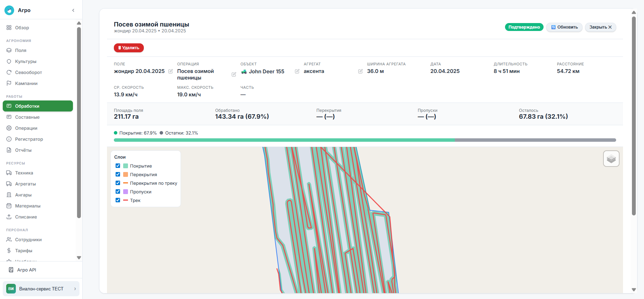This screenshot has height=299, width=644.
Task: Expand the Виалон-сервис ТЕСТ account switcher
Action: 41,289
